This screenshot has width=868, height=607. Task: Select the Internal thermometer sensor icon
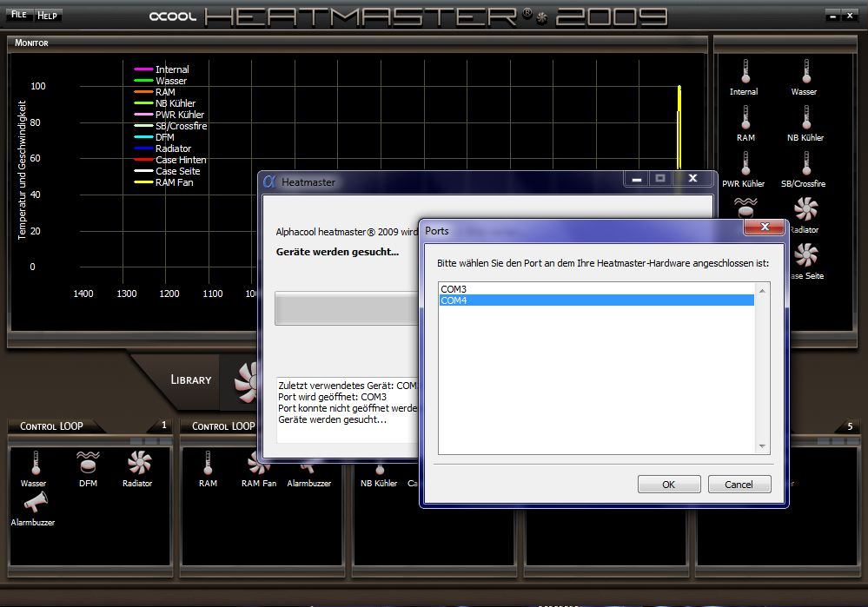tap(745, 71)
